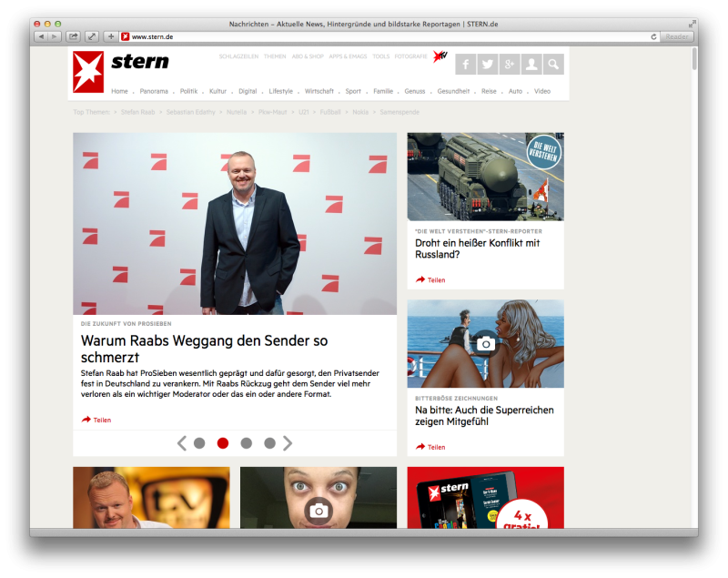The width and height of the screenshot is (728, 578).
Task: Open the Wirtschaft section
Action: pos(319,91)
